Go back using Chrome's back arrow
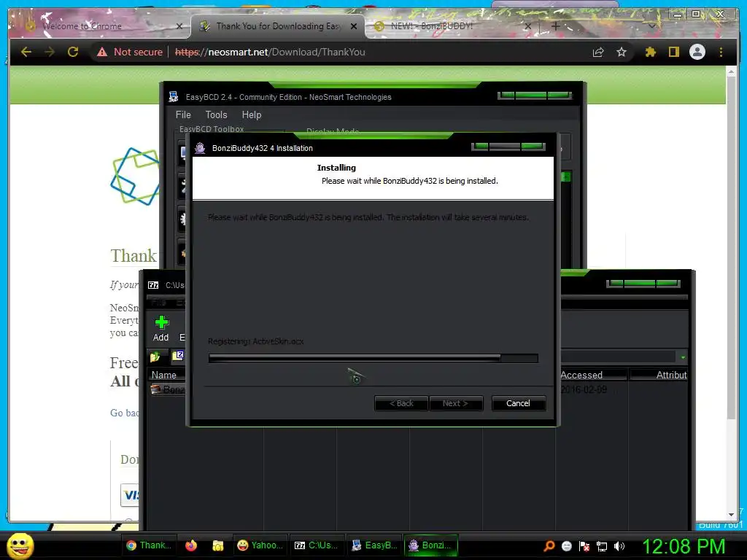This screenshot has height=560, width=747. coord(26,52)
